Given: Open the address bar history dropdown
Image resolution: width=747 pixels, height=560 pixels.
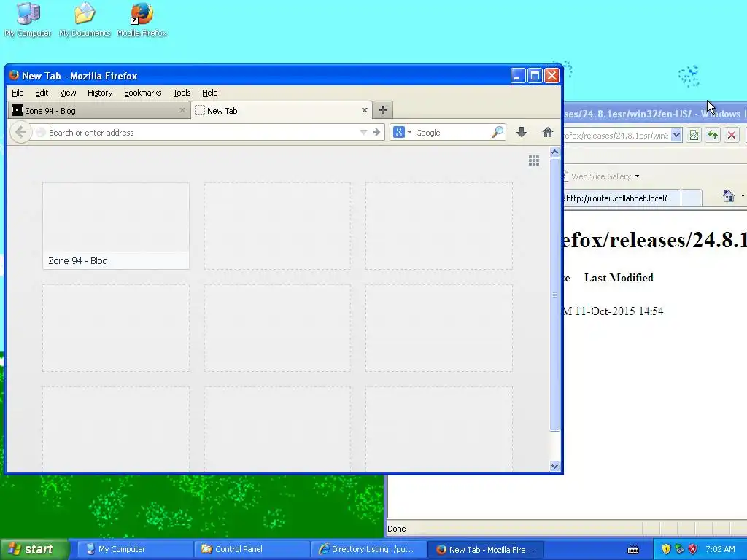Looking at the screenshot, I should (x=363, y=133).
